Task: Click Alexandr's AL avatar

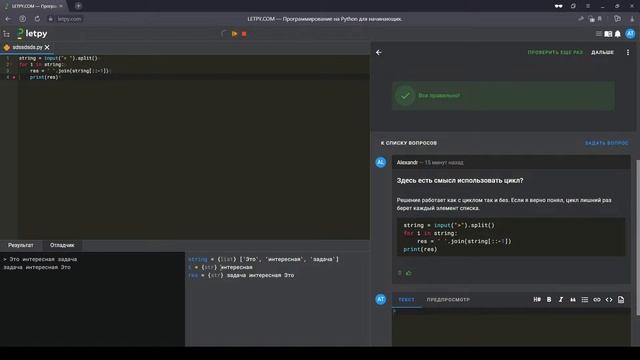Action: 380,162
